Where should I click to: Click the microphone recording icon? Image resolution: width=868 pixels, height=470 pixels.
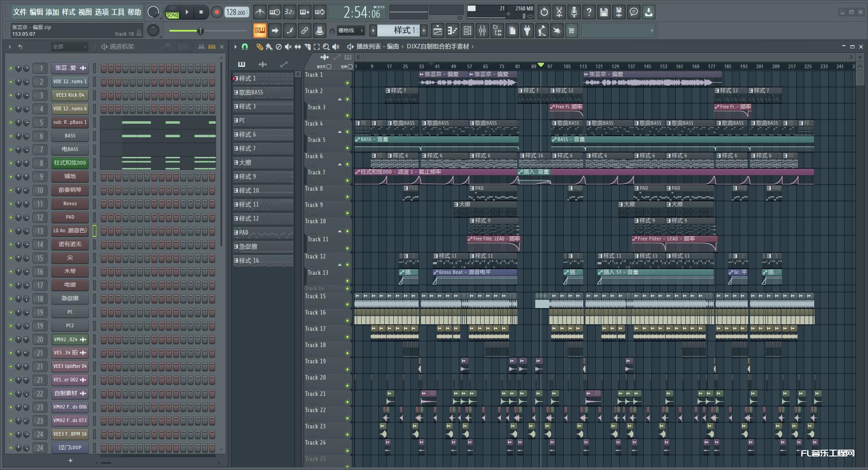[x=574, y=12]
